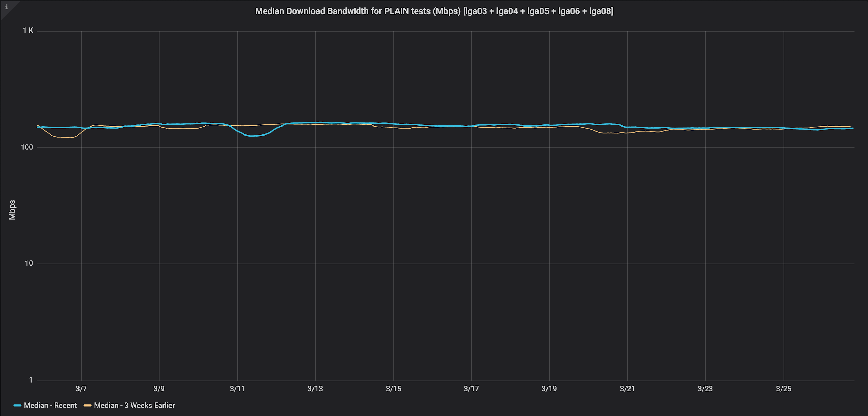Viewport: 868px width, 416px height.
Task: Click the "3/13" date label on the x-axis
Action: 316,389
